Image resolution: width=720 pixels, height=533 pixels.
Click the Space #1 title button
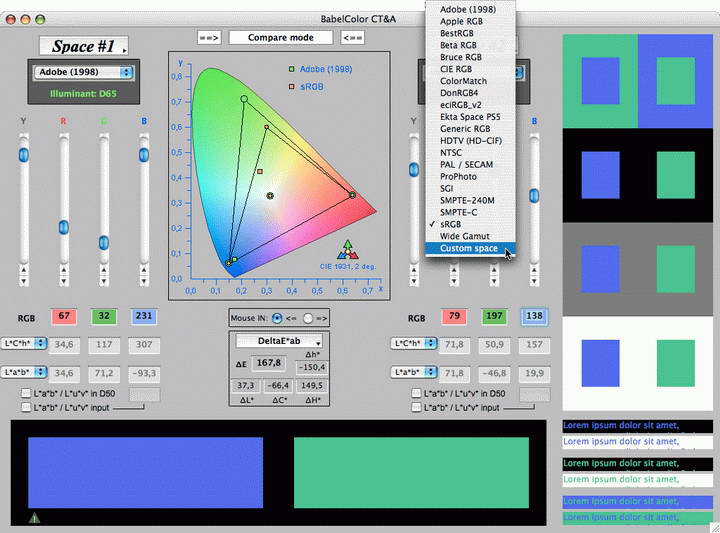(x=83, y=46)
